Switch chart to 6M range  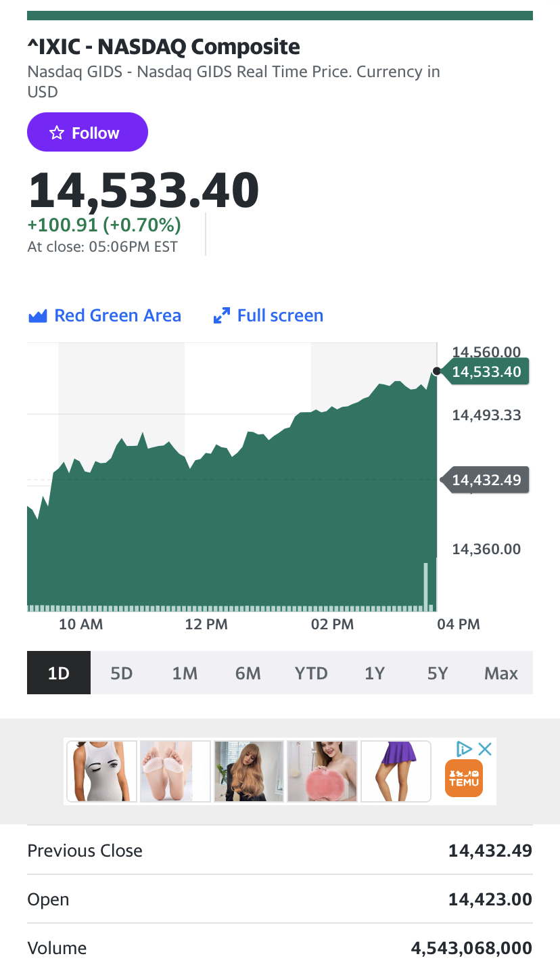248,673
